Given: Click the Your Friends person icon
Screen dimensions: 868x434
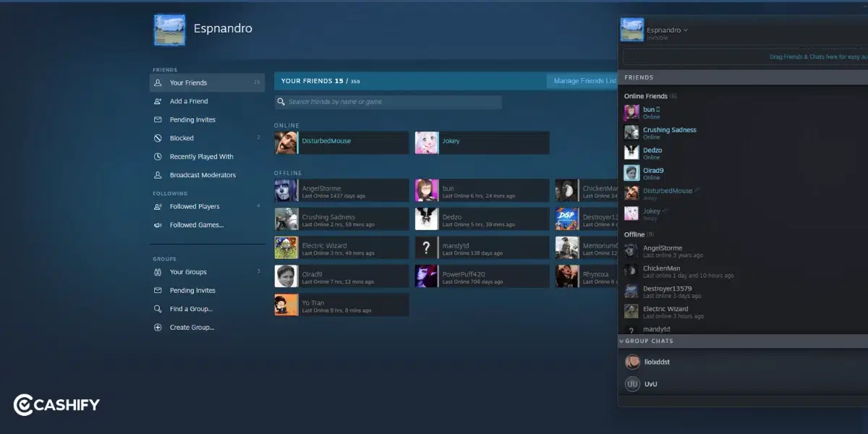Looking at the screenshot, I should coord(158,82).
